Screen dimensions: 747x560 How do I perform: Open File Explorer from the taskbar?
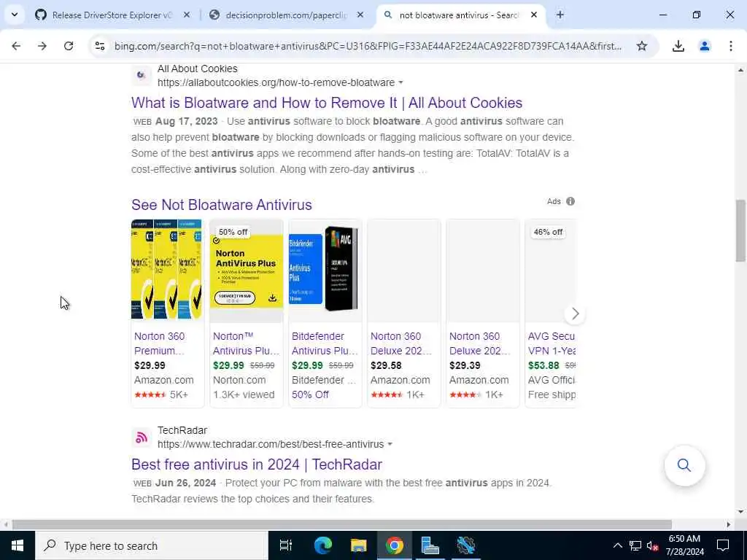[358, 545]
